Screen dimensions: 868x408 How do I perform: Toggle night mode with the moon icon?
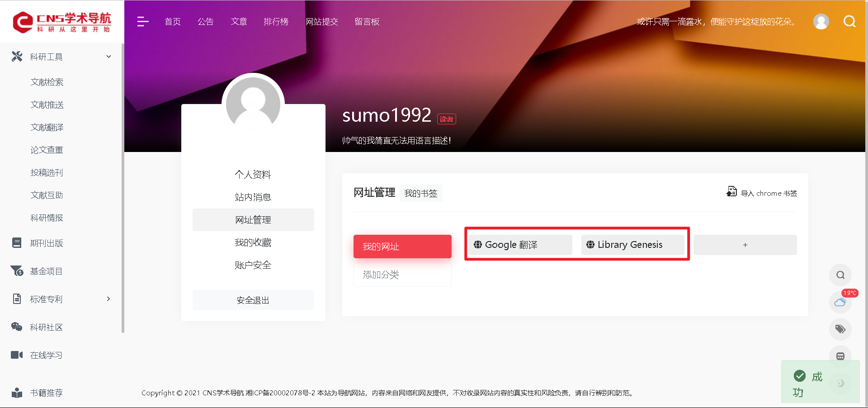[x=840, y=383]
